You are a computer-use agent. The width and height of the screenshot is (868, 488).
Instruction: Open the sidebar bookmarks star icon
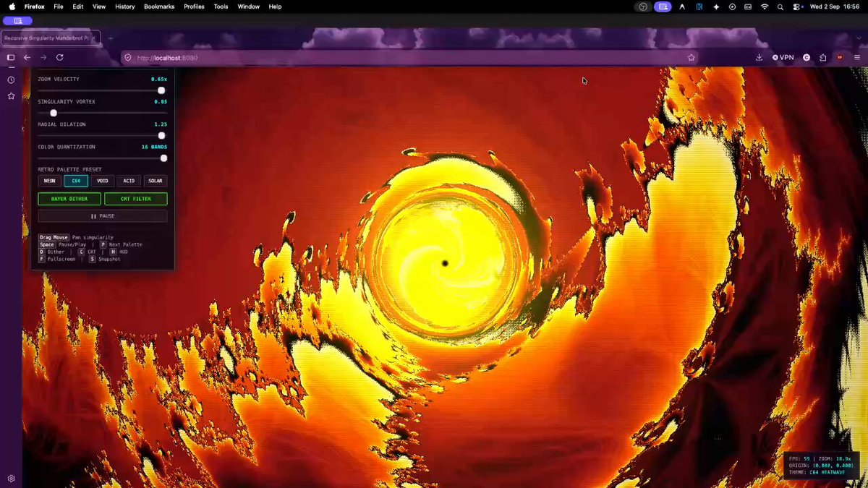click(x=11, y=95)
